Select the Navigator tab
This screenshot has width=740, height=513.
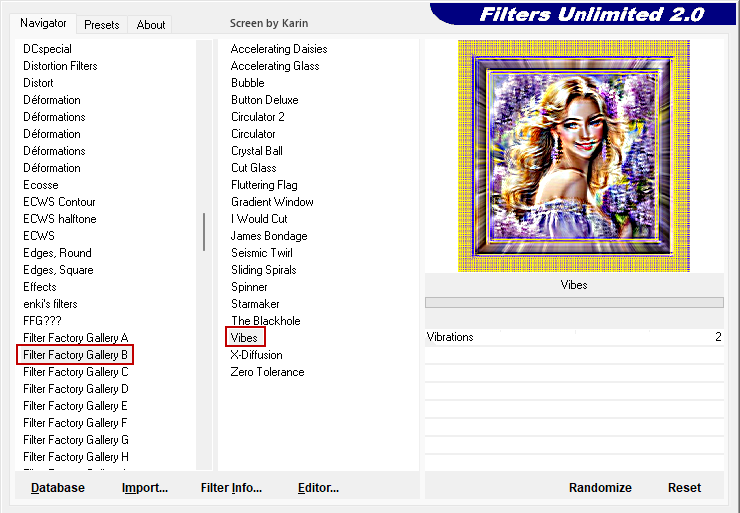[x=44, y=23]
